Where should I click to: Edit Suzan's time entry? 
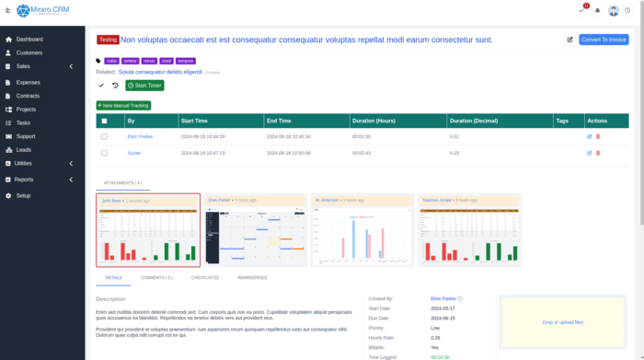coord(590,153)
